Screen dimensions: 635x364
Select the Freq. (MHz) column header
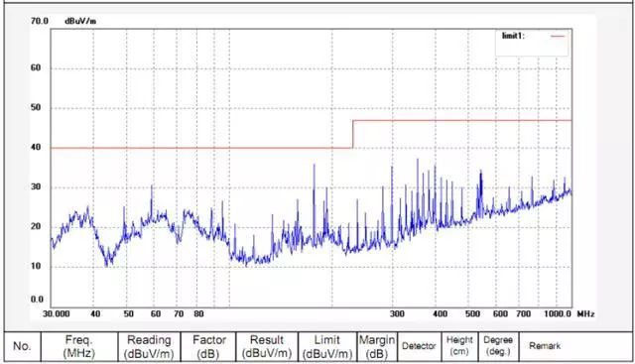point(79,346)
